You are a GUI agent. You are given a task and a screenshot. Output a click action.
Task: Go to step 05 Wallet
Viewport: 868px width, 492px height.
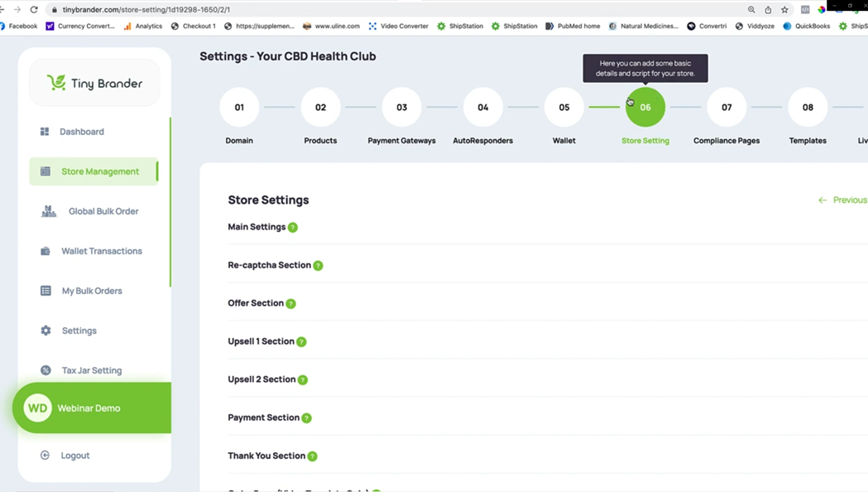(x=564, y=107)
